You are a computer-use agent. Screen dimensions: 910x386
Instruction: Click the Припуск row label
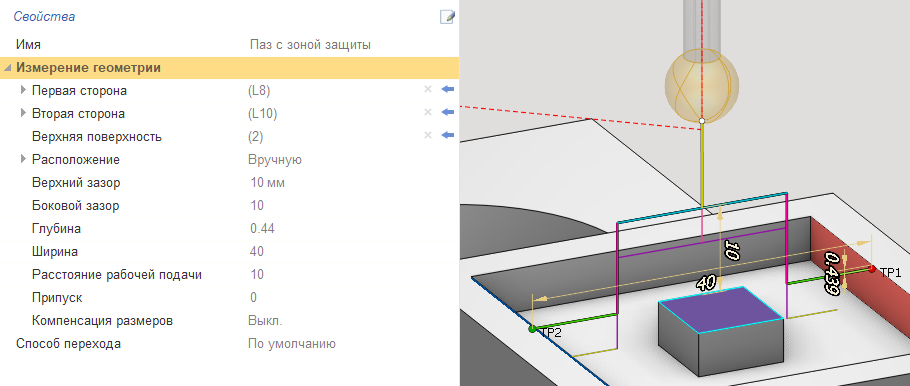57,298
